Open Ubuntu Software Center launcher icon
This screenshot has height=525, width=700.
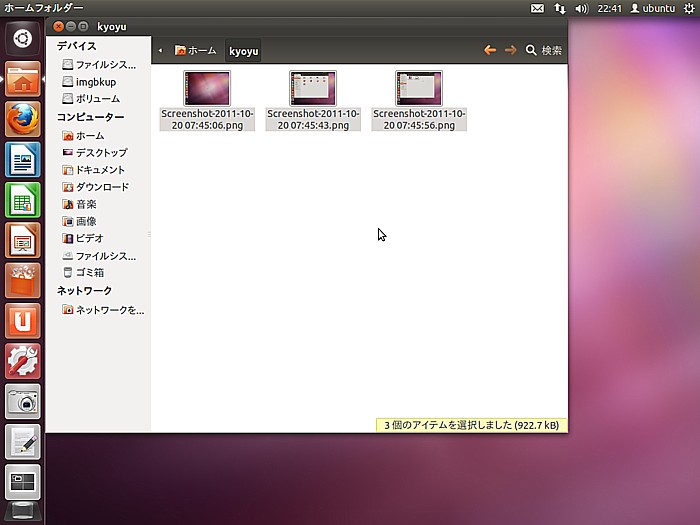pyautogui.click(x=22, y=280)
